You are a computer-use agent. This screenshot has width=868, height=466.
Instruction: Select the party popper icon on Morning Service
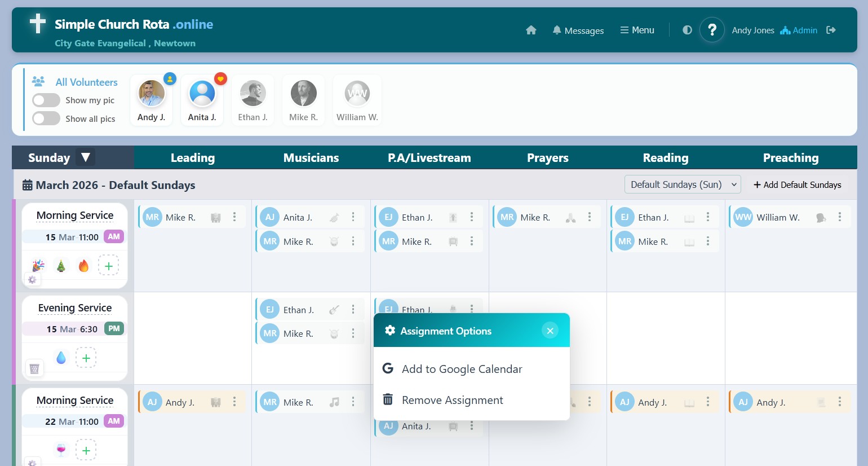point(38,265)
